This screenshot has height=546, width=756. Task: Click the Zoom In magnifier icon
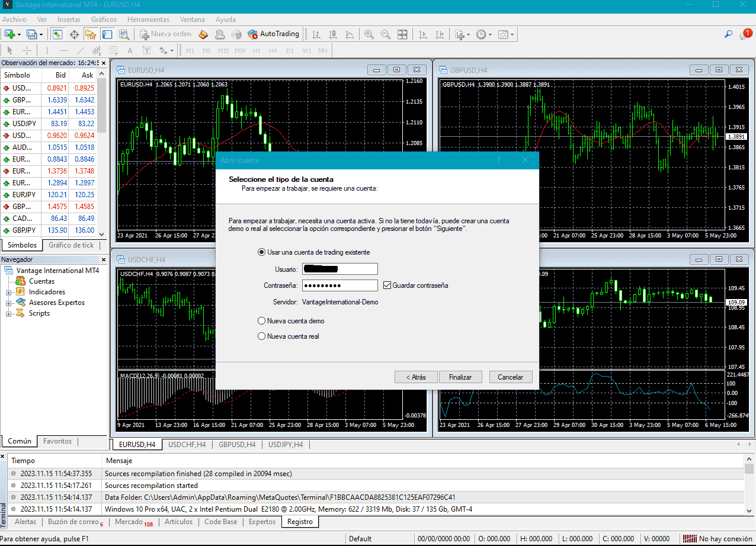tap(369, 34)
